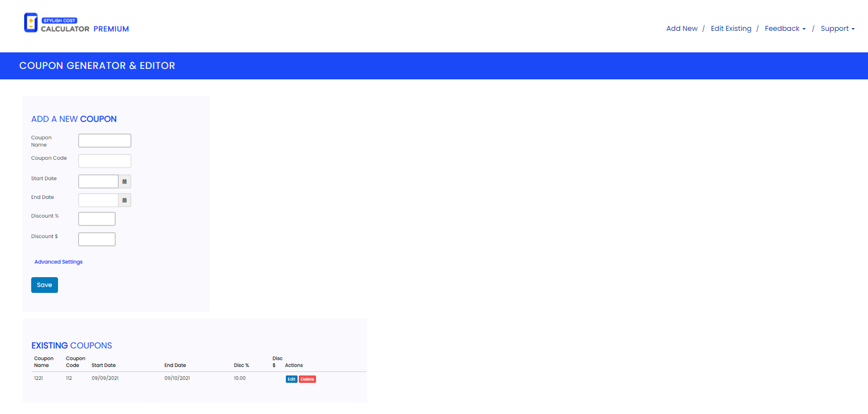Image resolution: width=868 pixels, height=414 pixels.
Task: Open the End Date calendar picker icon
Action: (x=125, y=200)
